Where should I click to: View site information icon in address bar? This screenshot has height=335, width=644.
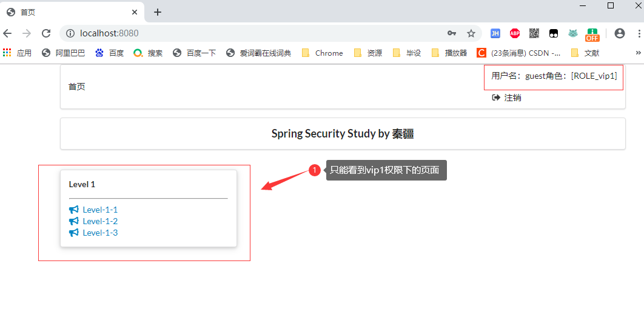[x=70, y=33]
